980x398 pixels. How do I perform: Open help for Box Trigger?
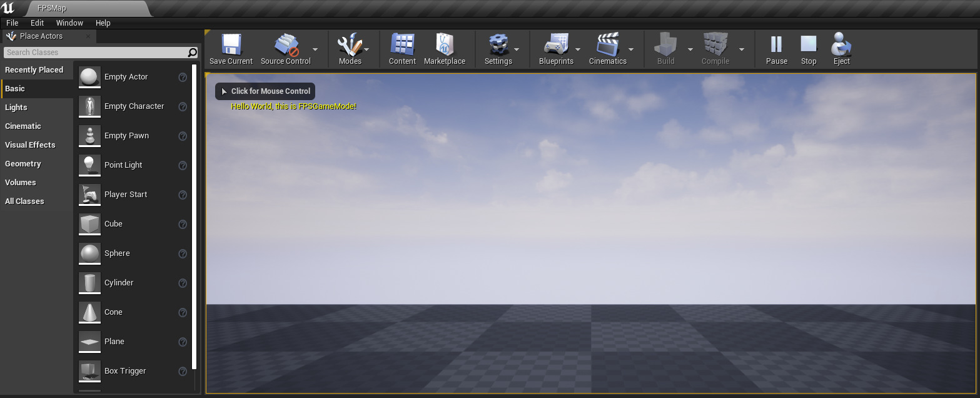[x=183, y=371]
